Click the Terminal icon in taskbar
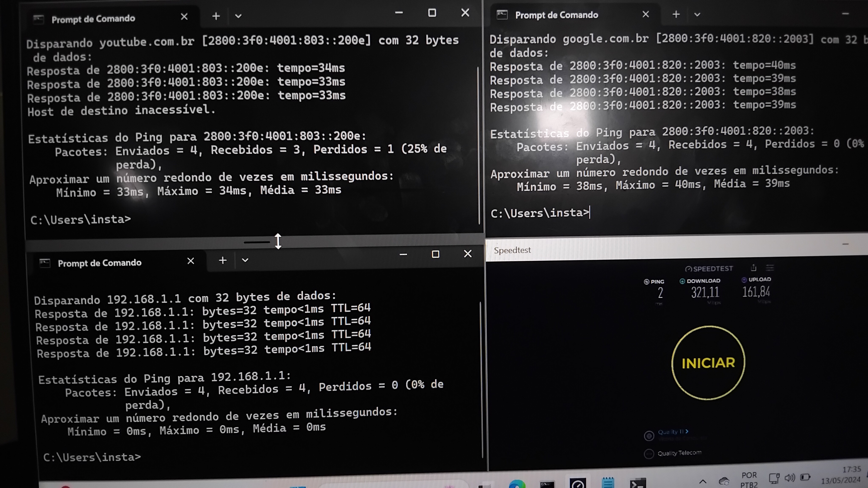 click(x=638, y=484)
